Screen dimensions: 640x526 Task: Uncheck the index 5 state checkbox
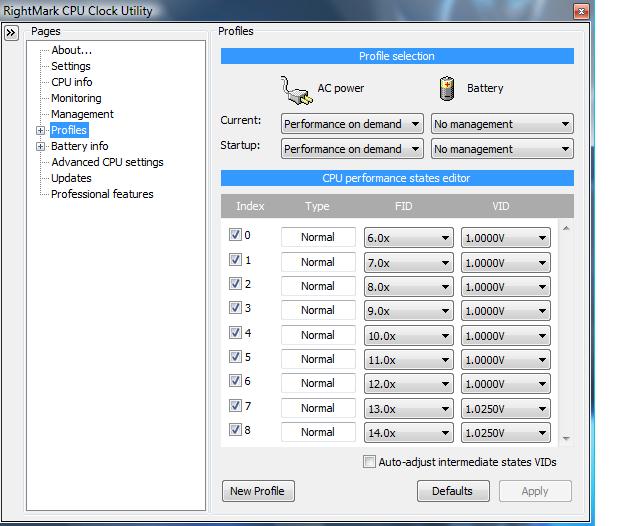click(x=235, y=356)
